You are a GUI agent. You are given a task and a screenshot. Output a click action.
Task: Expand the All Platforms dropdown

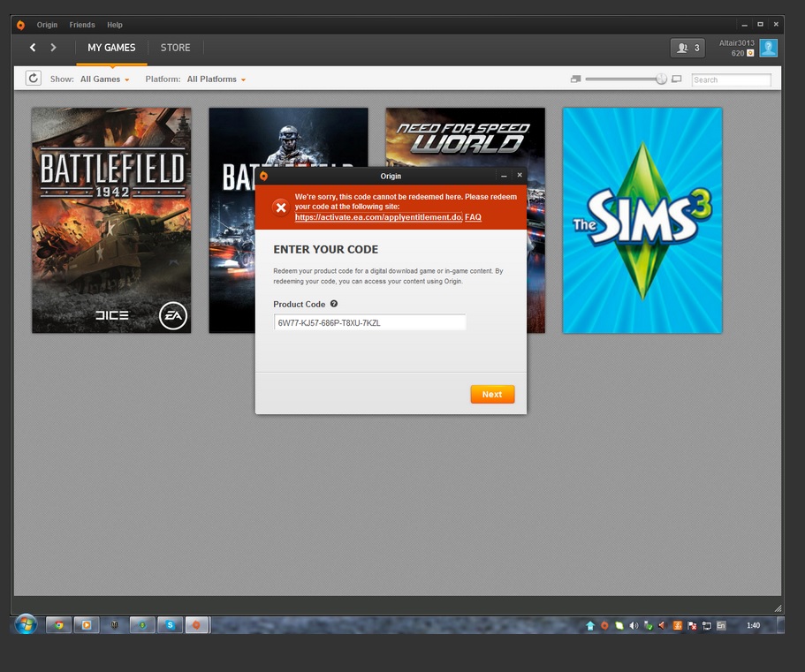coord(216,79)
